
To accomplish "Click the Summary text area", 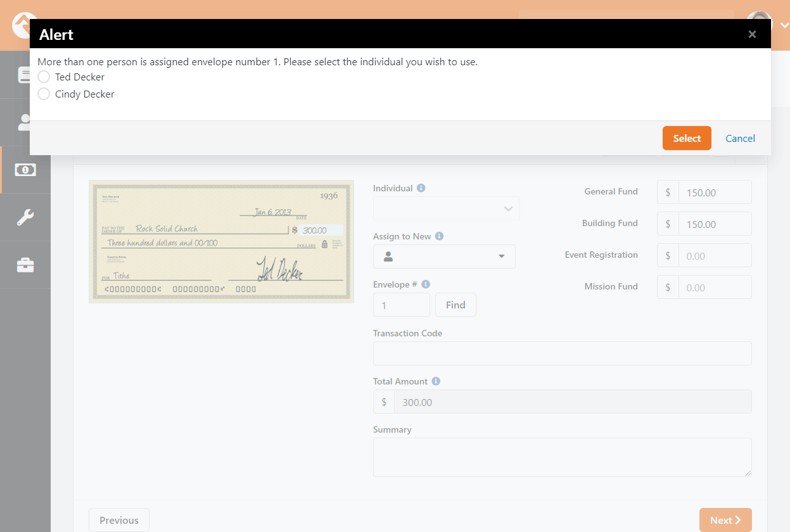I will (563, 457).
